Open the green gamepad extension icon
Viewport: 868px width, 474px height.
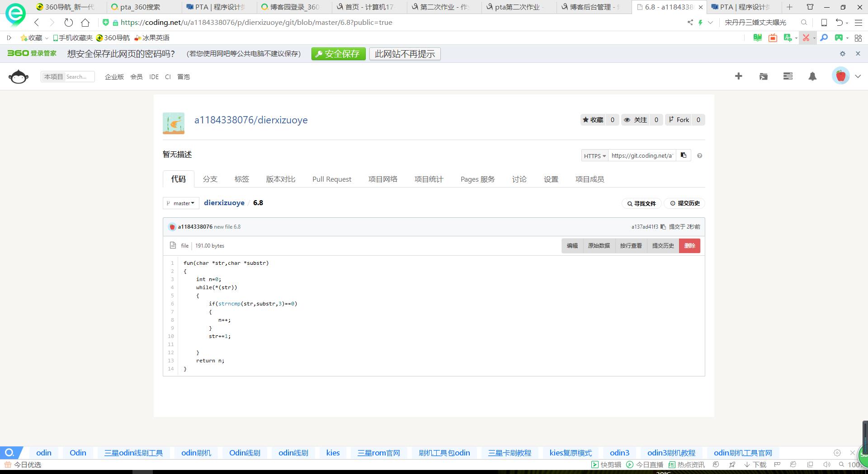click(x=839, y=38)
